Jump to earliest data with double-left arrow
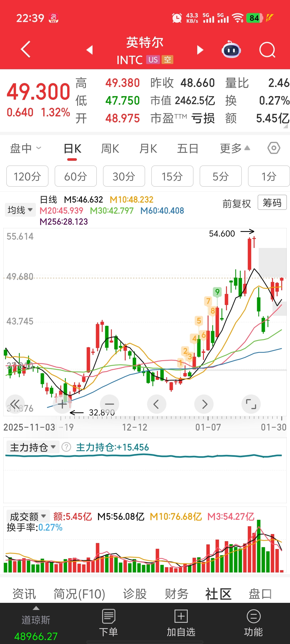 [x=15, y=404]
